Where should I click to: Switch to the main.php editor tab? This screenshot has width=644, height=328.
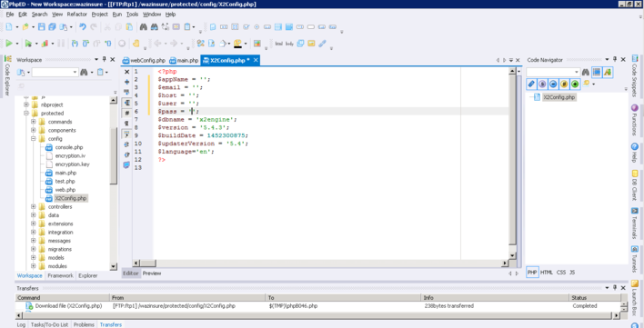pos(184,61)
